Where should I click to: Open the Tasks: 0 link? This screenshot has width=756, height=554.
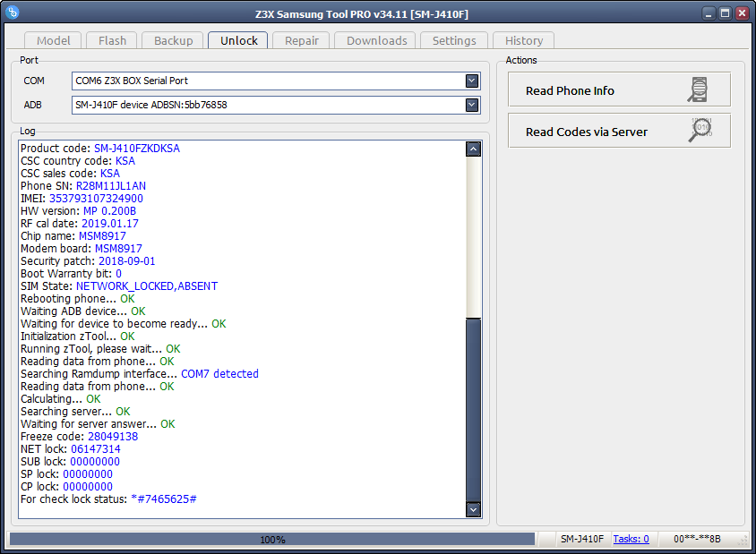[x=631, y=539]
